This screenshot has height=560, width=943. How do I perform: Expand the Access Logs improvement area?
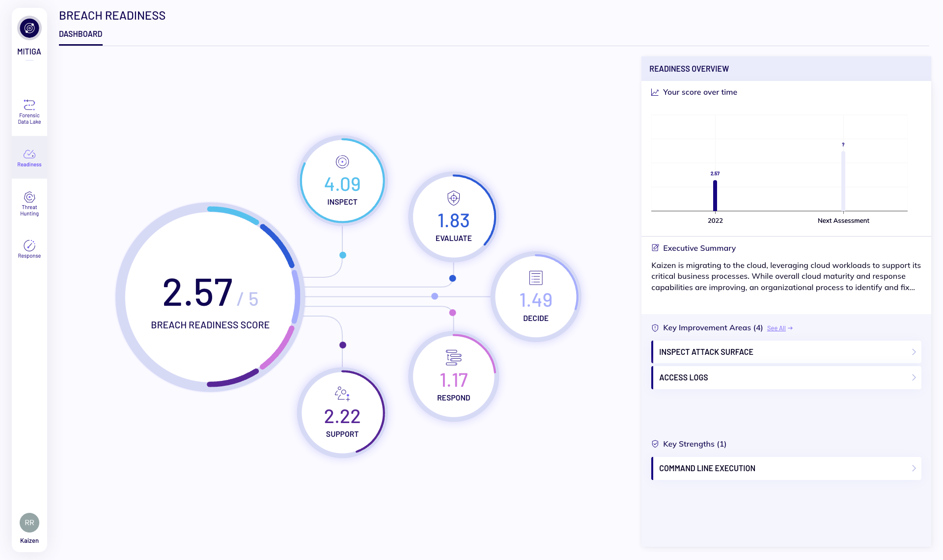coord(785,377)
